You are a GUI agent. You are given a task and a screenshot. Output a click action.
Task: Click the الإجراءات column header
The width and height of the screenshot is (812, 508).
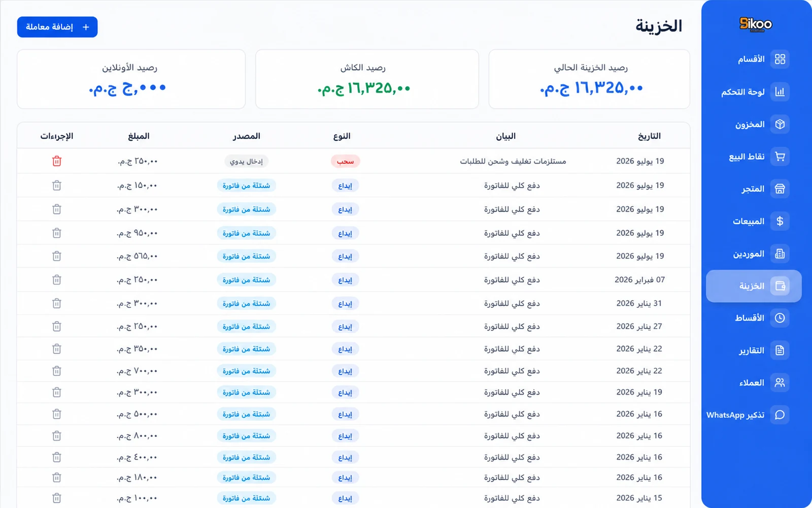(x=57, y=136)
